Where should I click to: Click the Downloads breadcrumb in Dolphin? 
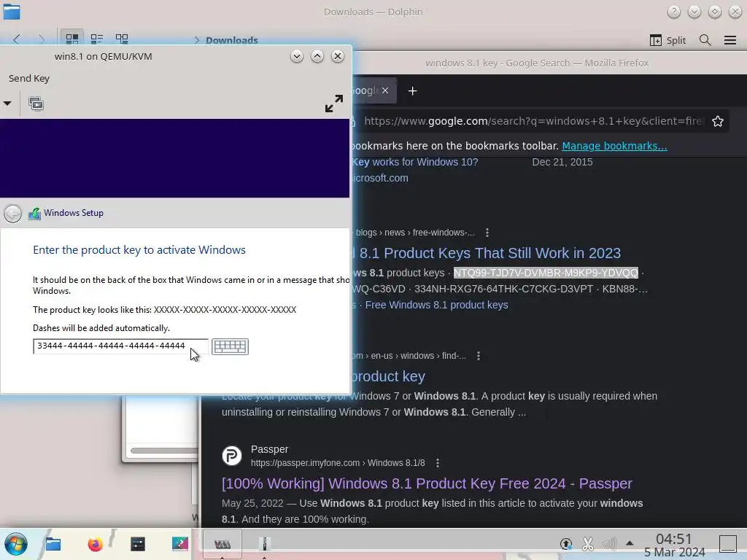(x=231, y=40)
